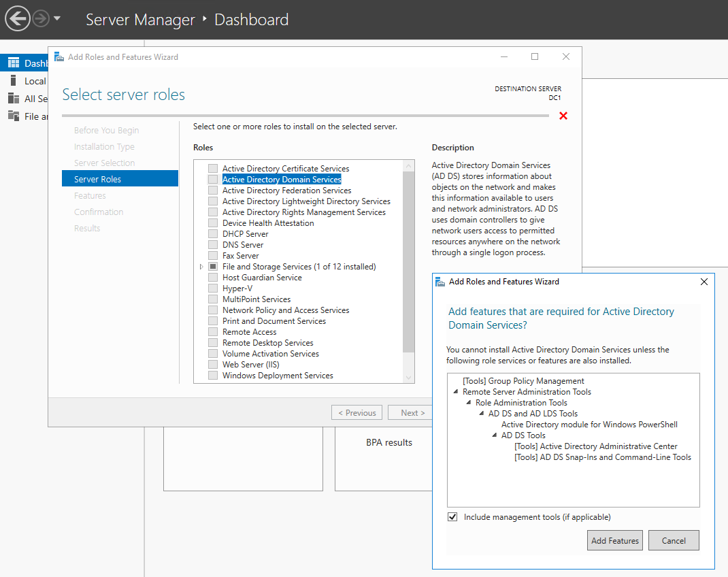Select the Windows Deployment Services row
This screenshot has height=577, width=728.
pos(278,376)
